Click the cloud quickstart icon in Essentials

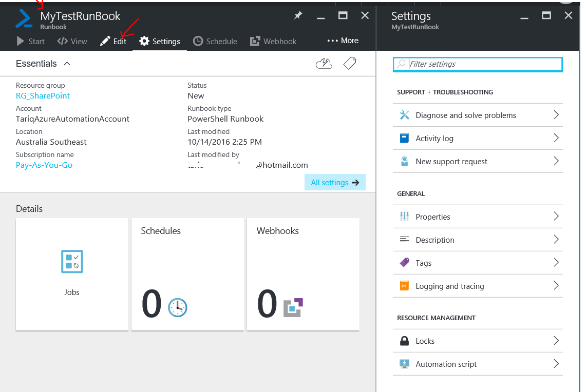point(324,64)
